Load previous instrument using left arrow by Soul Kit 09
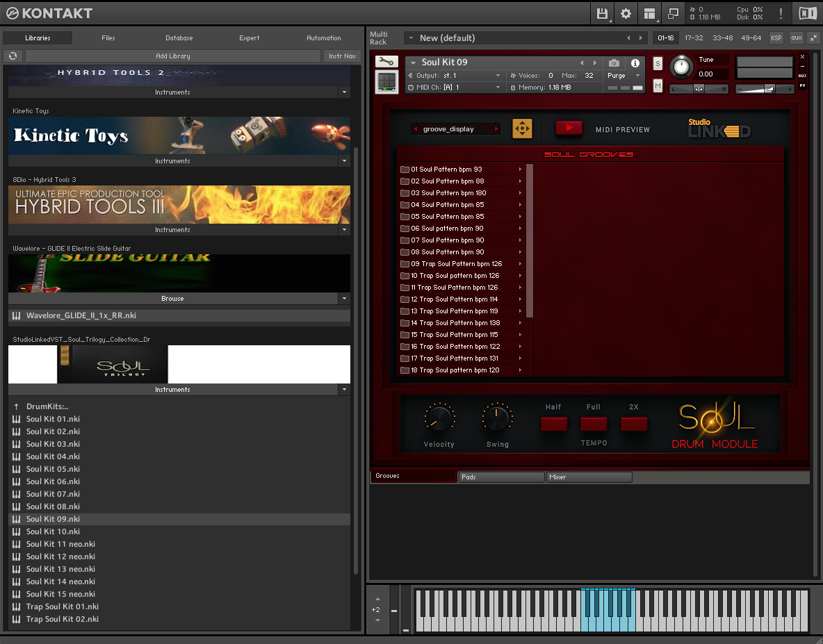Screen dimensions: 823x644 tap(582, 63)
